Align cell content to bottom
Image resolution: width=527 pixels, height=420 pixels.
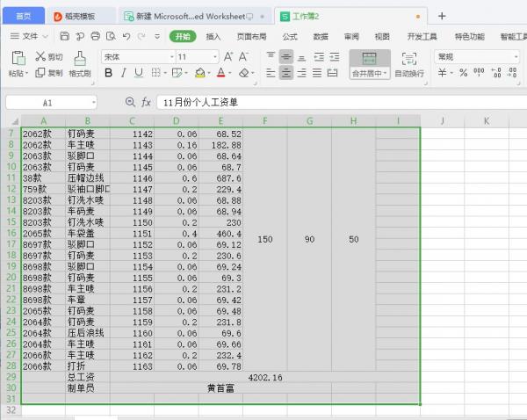point(301,57)
